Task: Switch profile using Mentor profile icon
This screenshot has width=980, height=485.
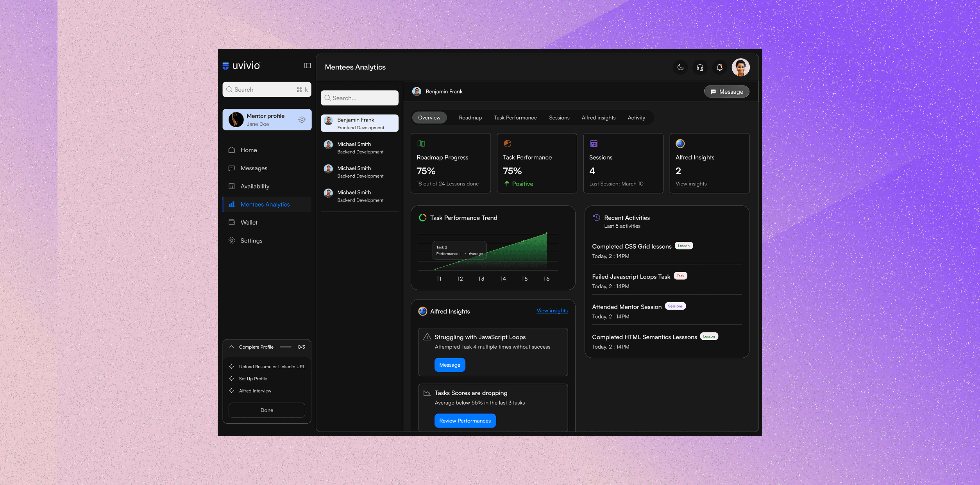Action: coord(302,120)
